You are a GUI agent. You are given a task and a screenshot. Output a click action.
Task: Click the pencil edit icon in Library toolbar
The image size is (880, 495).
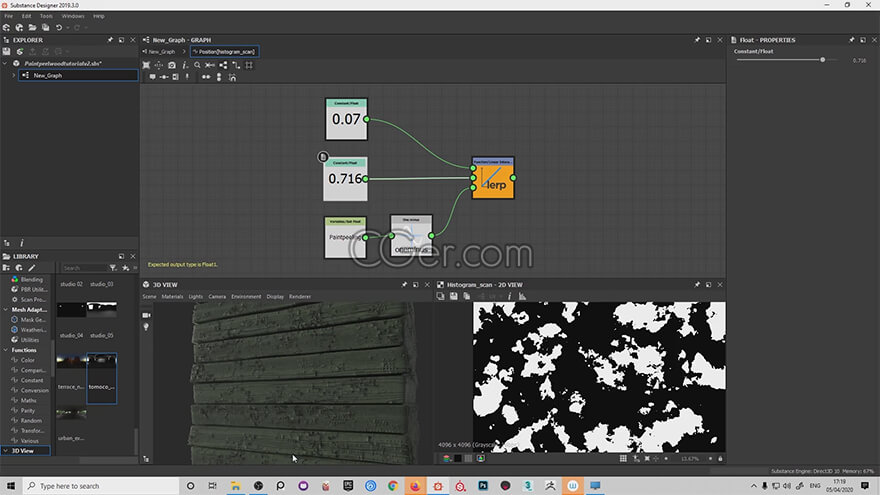pyautogui.click(x=31, y=268)
